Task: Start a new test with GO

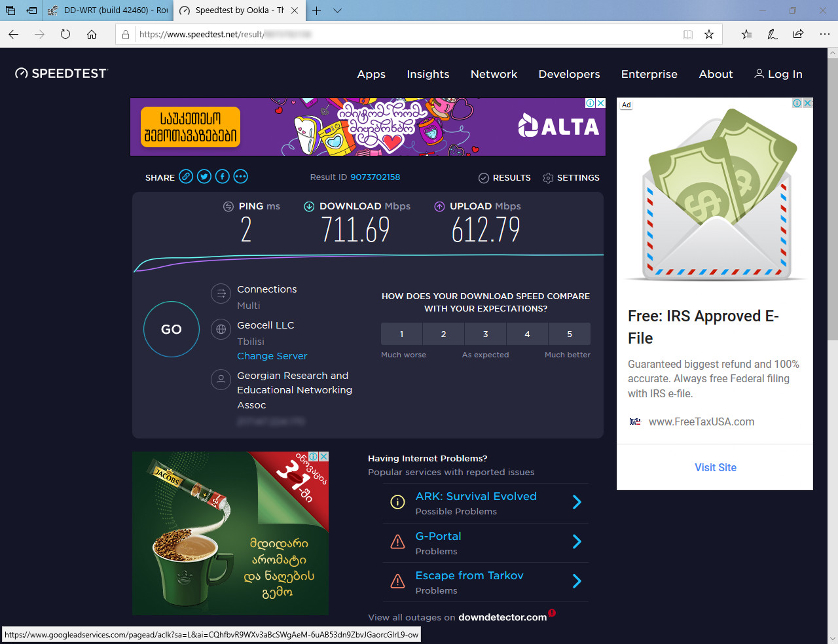Action: coord(172,329)
